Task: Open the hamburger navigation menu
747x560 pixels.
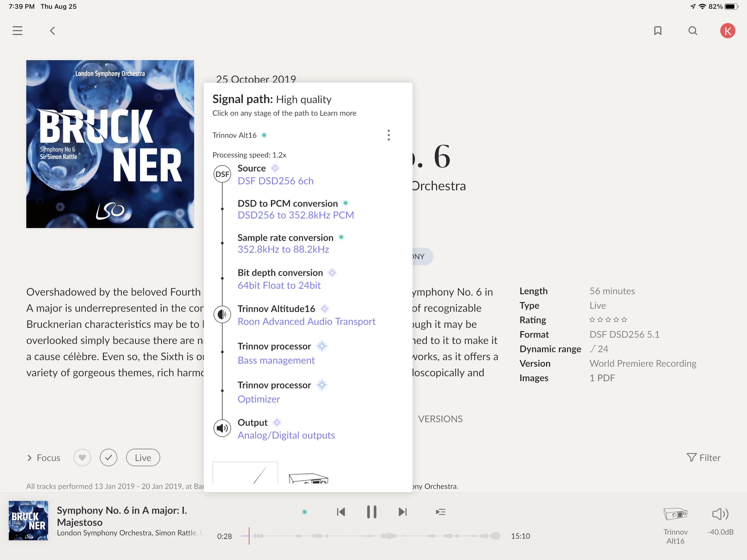Action: click(x=18, y=31)
